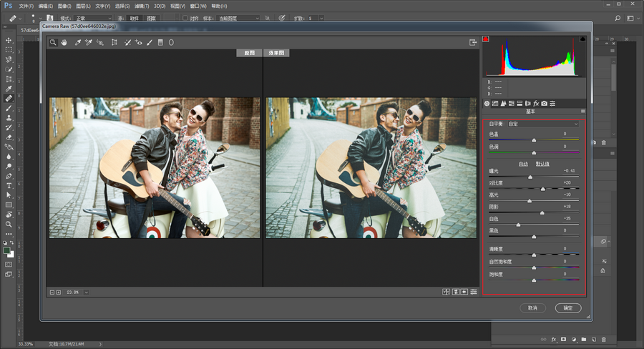Click the 自动 Auto link in Basic panel
This screenshot has width=644, height=349.
(523, 164)
